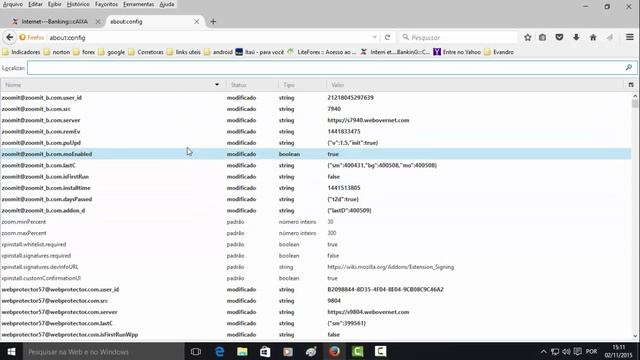Open the Ferramentas menu
This screenshot has width=640, height=360.
(139, 4)
